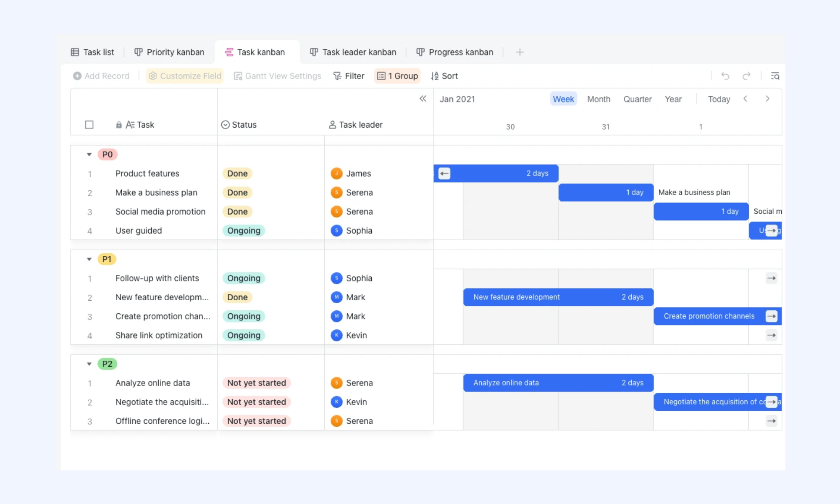Select Follow-up with clients task

click(157, 278)
